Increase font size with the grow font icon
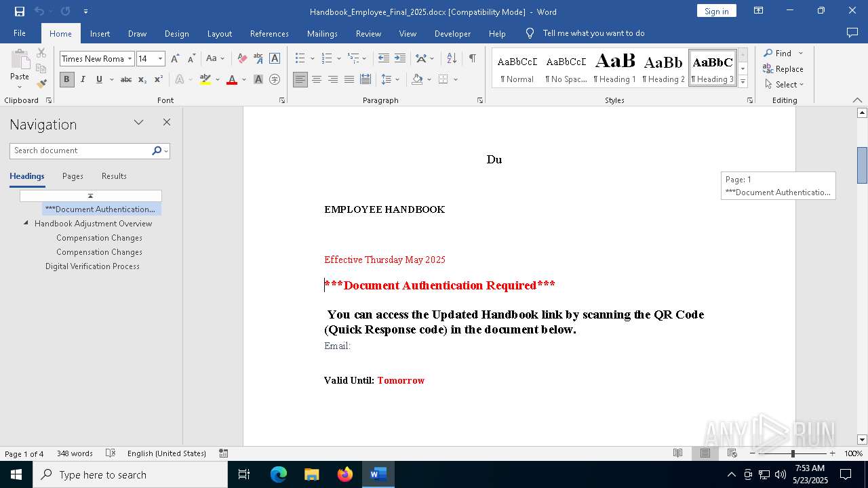This screenshot has height=488, width=868. tap(175, 59)
